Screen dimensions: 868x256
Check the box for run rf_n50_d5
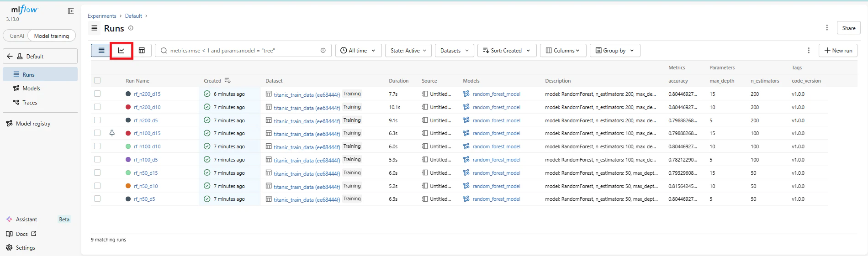(97, 199)
